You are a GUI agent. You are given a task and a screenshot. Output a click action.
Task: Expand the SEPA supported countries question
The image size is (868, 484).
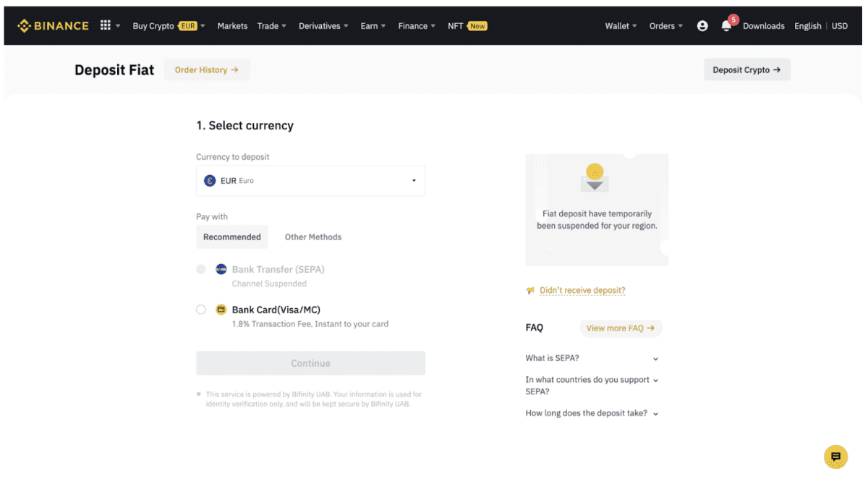pos(592,386)
